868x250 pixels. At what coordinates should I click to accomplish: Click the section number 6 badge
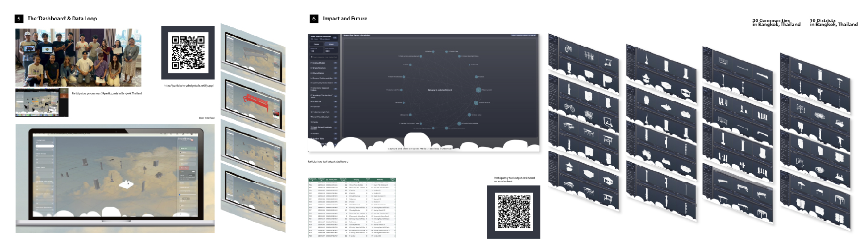(x=314, y=19)
